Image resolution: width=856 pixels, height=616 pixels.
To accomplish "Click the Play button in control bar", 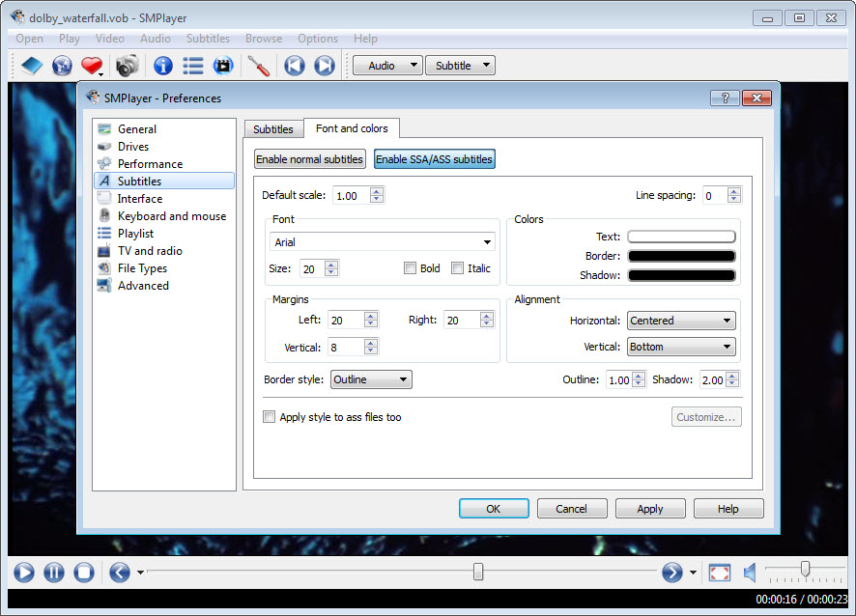I will [24, 573].
